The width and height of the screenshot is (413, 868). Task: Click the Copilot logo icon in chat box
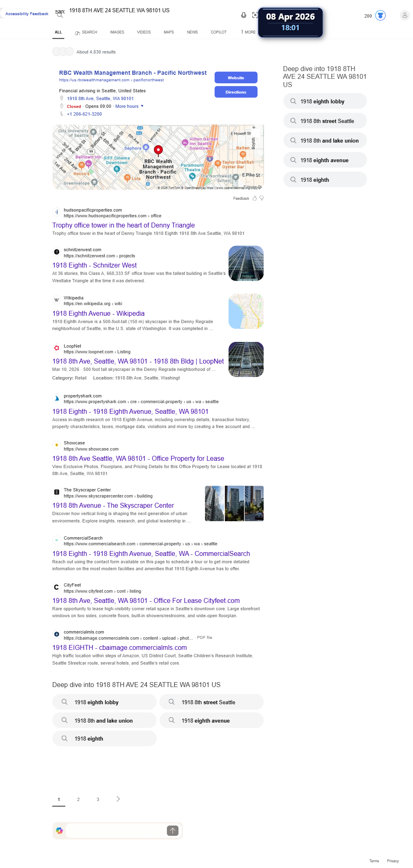point(60,830)
